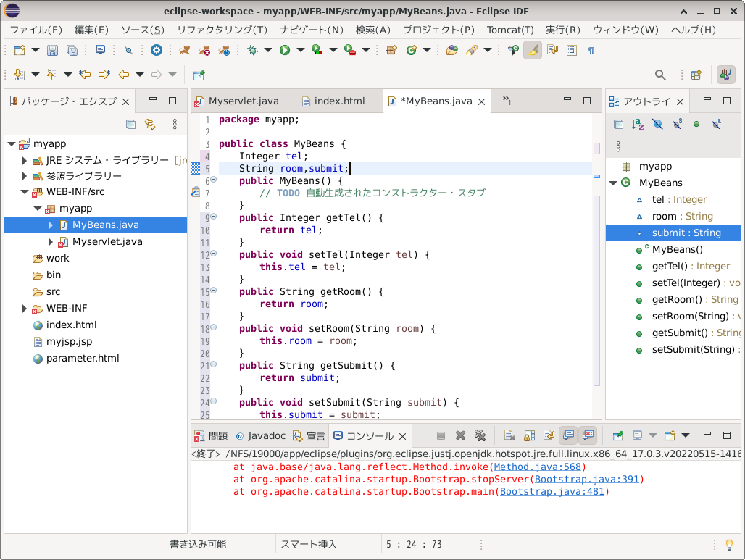Open the 問題 tab in the bottom panel
Screen dimensions: 745x560
pyautogui.click(x=212, y=436)
